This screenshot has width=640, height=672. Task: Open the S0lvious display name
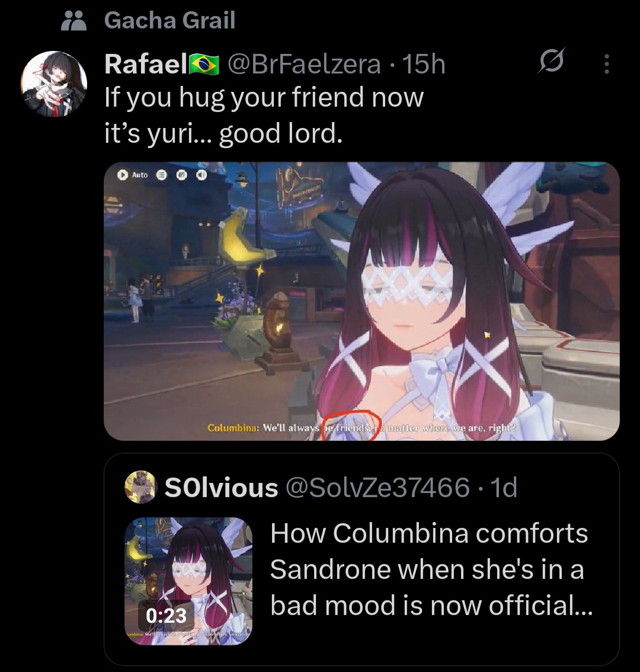click(221, 488)
